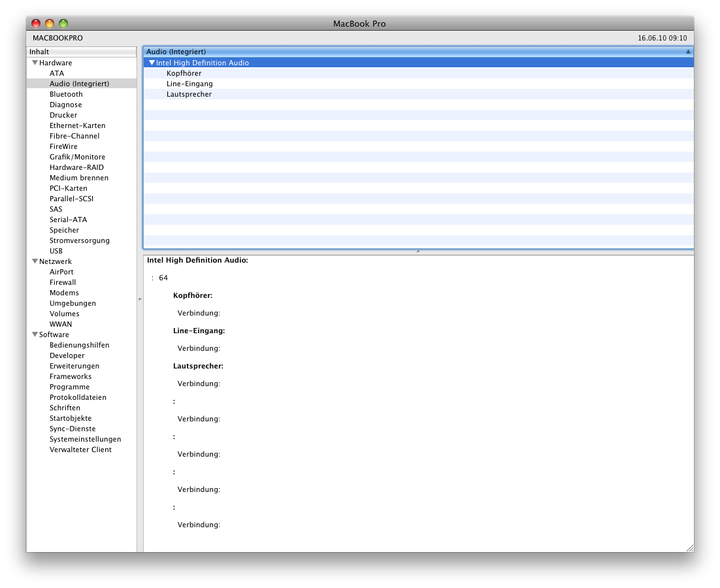
Task: Collapse Intel High Definition Audio triangle
Action: click(x=152, y=63)
